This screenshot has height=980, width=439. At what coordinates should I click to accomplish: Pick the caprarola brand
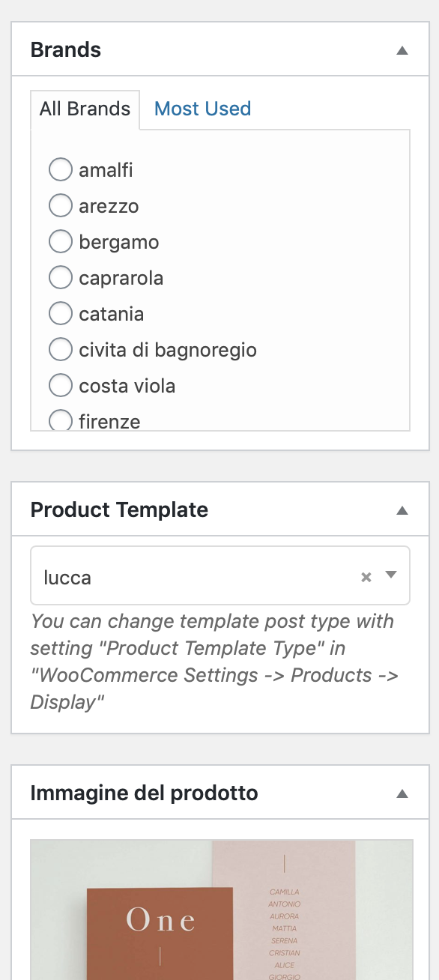coord(61,277)
